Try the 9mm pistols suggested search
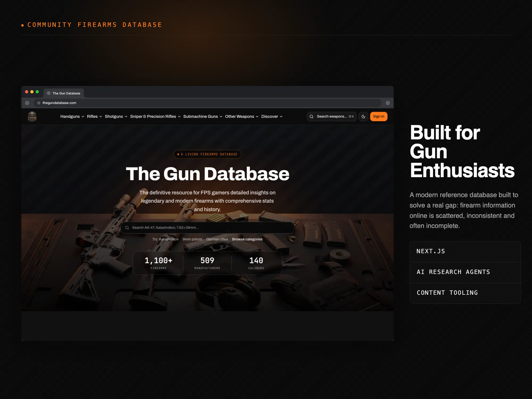The height and width of the screenshot is (399, 532). click(x=192, y=239)
